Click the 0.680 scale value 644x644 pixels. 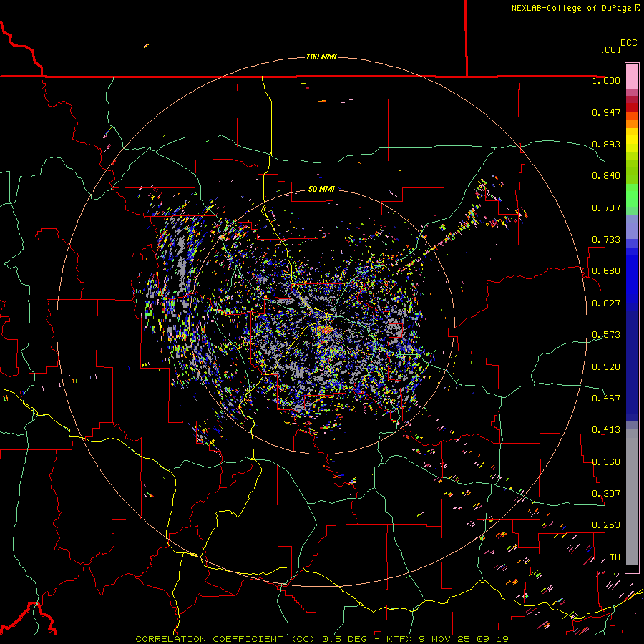point(606,271)
